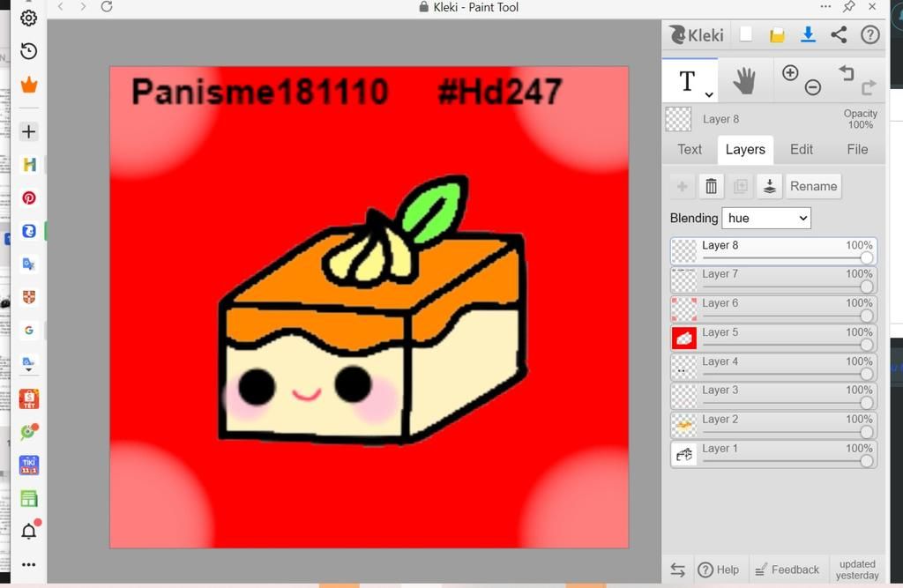903x588 pixels.
Task: Select Layer 3 in the layers list
Action: click(x=773, y=396)
